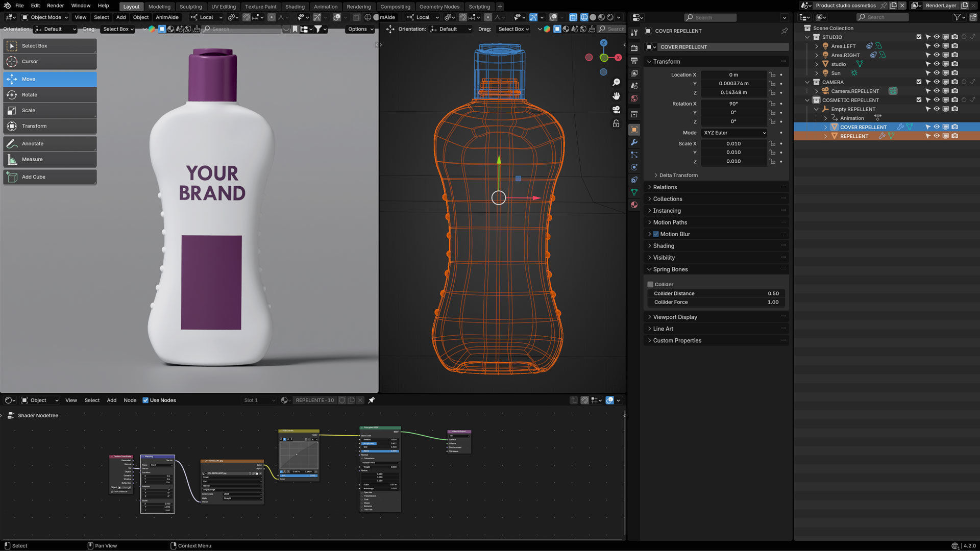The width and height of the screenshot is (980, 551).
Task: Switch right viewport to wireframe shading
Action: coord(584,17)
